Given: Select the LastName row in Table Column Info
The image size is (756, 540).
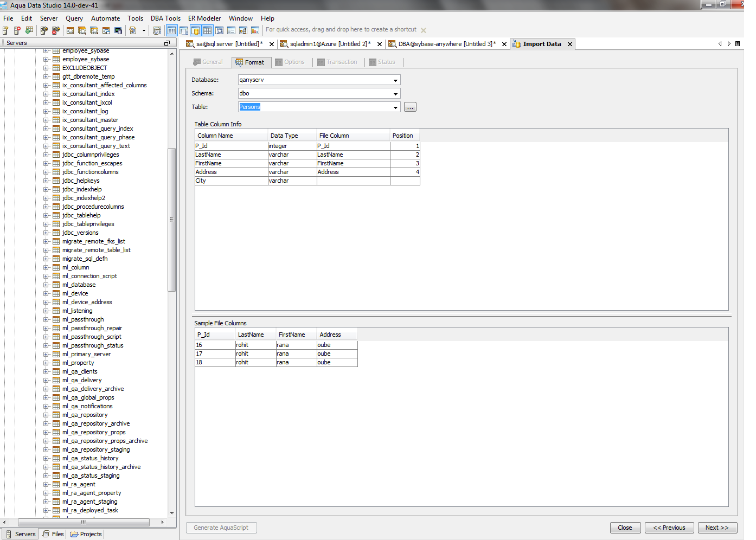Looking at the screenshot, I should [307, 155].
